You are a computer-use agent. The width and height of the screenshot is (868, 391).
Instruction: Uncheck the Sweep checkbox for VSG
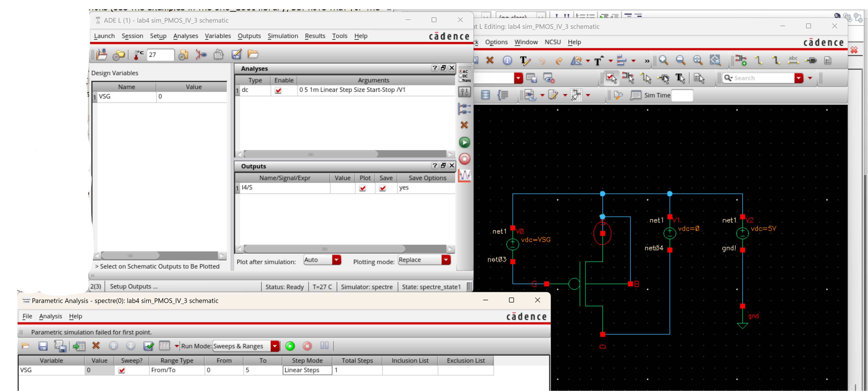tap(122, 370)
